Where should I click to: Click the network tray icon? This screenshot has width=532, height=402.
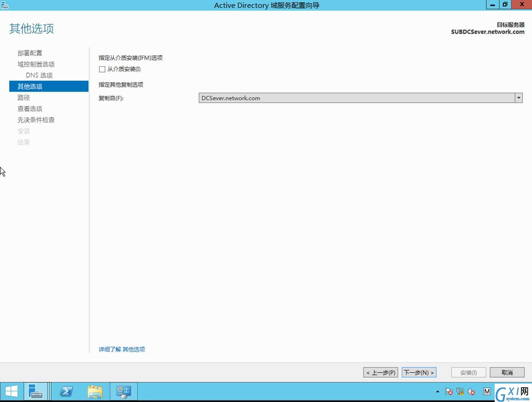[460, 391]
